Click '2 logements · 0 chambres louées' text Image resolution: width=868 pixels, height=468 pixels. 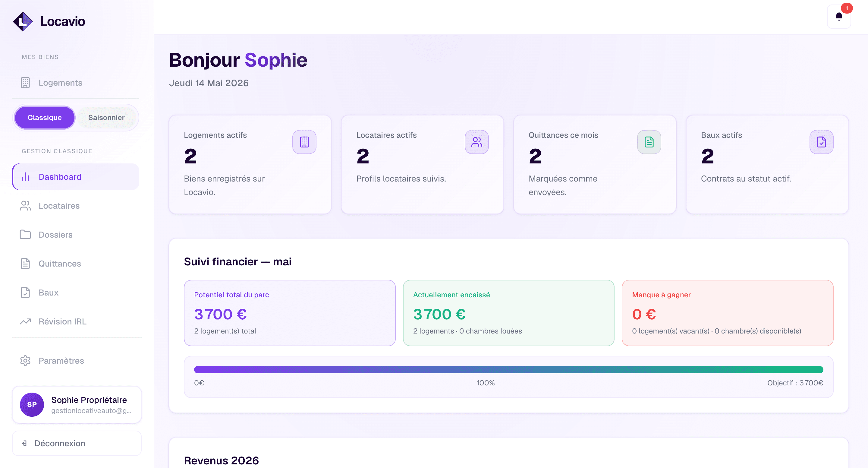467,331
